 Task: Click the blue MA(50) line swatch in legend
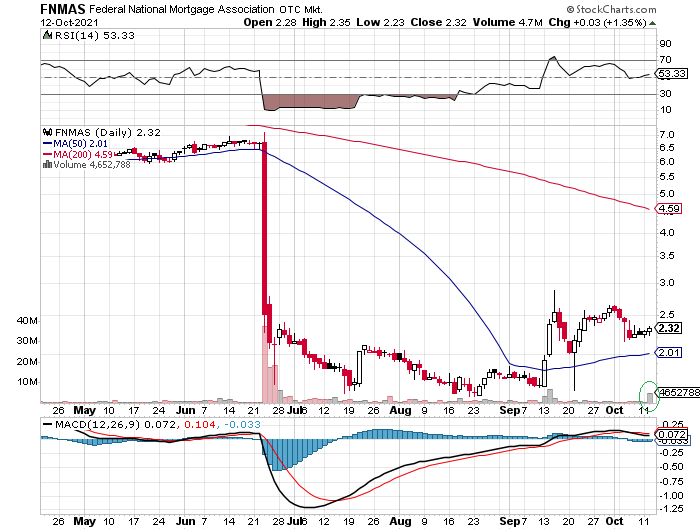point(47,143)
